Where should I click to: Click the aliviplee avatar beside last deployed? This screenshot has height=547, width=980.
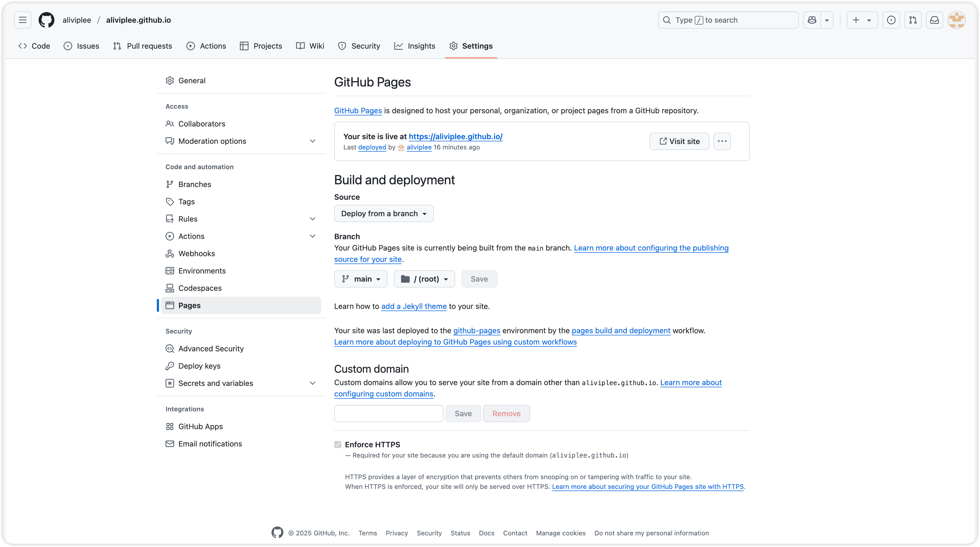[x=401, y=148]
